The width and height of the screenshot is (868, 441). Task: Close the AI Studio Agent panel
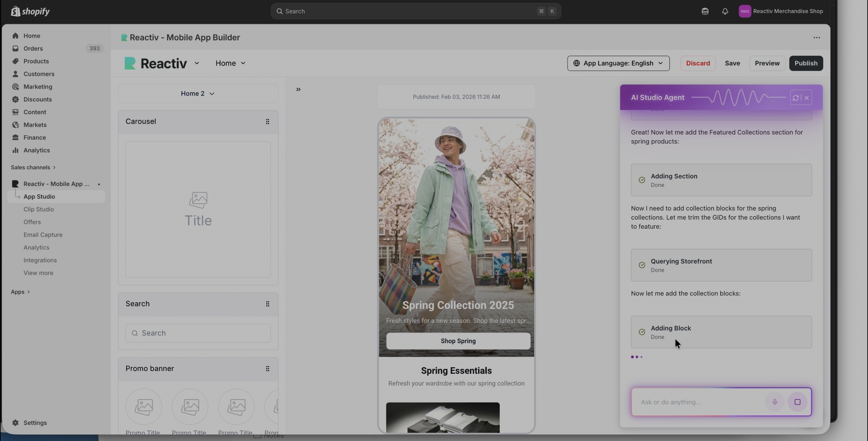click(807, 98)
